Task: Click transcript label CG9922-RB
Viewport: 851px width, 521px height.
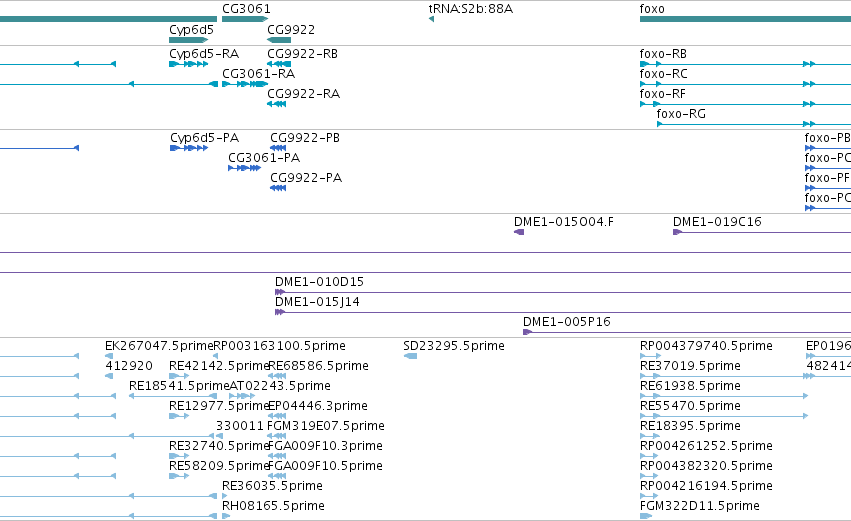Action: 302,53
